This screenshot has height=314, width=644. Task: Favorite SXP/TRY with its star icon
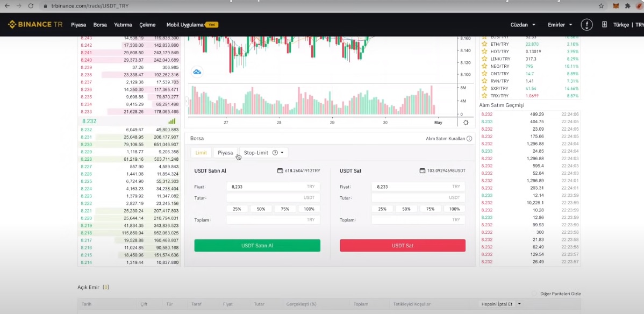click(484, 88)
